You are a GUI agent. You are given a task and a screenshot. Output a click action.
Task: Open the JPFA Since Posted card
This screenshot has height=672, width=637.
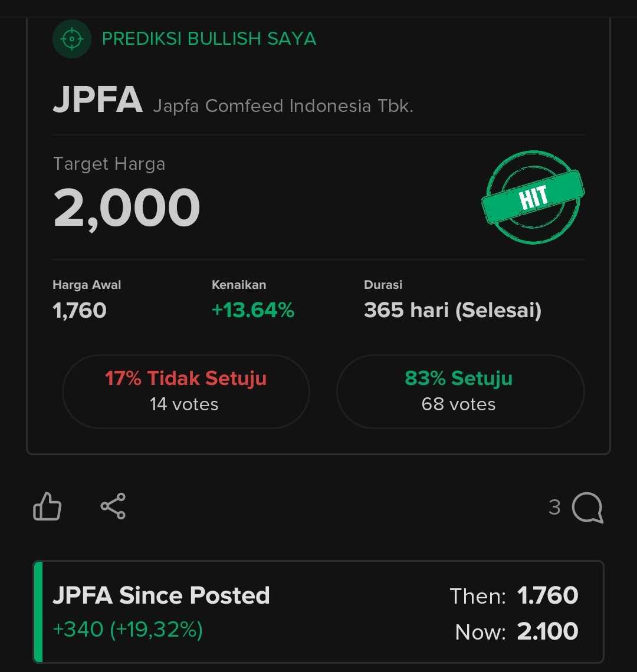318,611
